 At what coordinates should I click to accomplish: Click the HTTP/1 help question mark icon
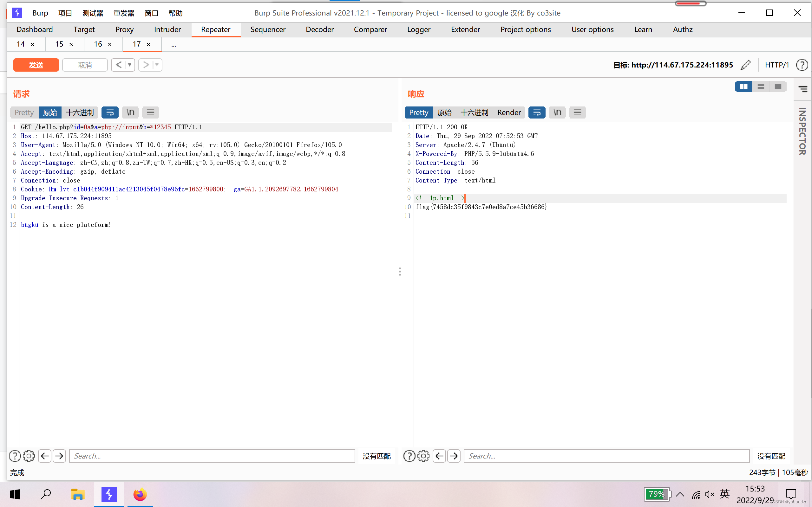pos(802,65)
